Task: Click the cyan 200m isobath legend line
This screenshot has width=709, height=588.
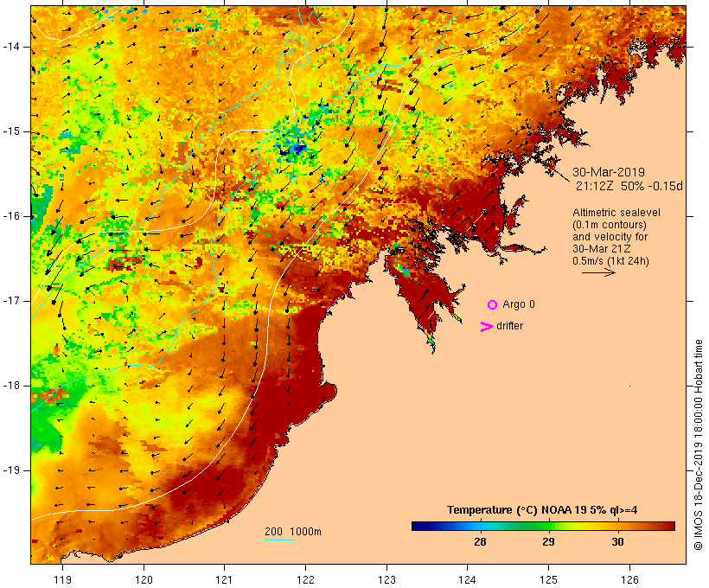Action: [x=279, y=540]
